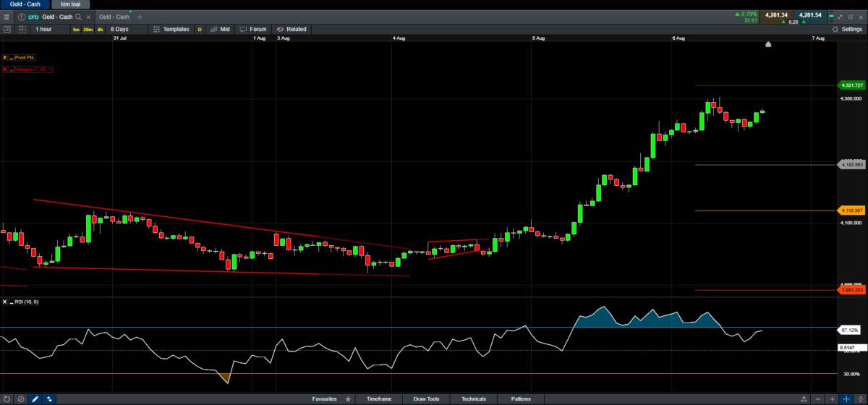The image size is (868, 405).
Task: Click the Templates list icon
Action: point(156,29)
